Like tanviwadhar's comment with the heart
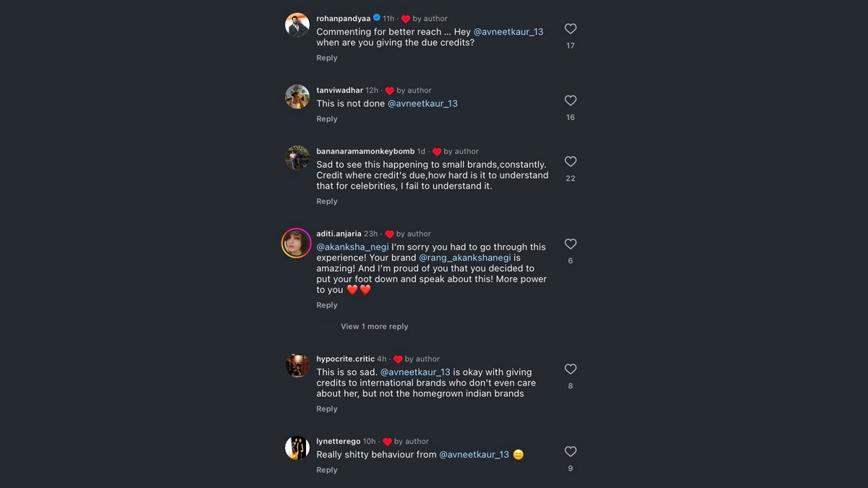 [570, 100]
